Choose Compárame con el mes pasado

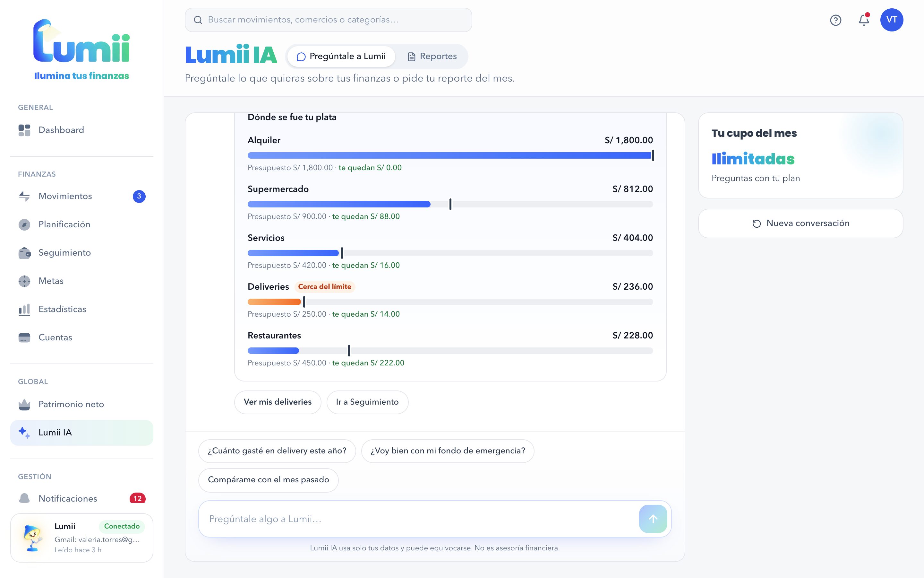tap(269, 480)
